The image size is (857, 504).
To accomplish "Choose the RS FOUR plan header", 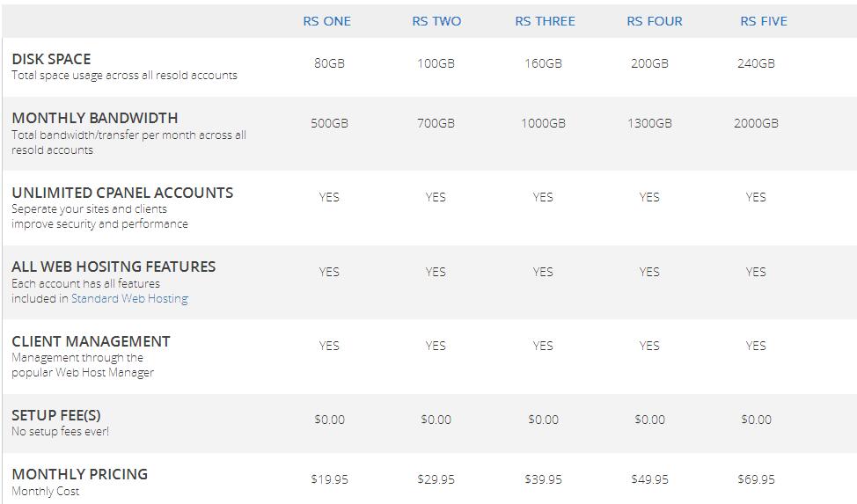I will tap(654, 21).
